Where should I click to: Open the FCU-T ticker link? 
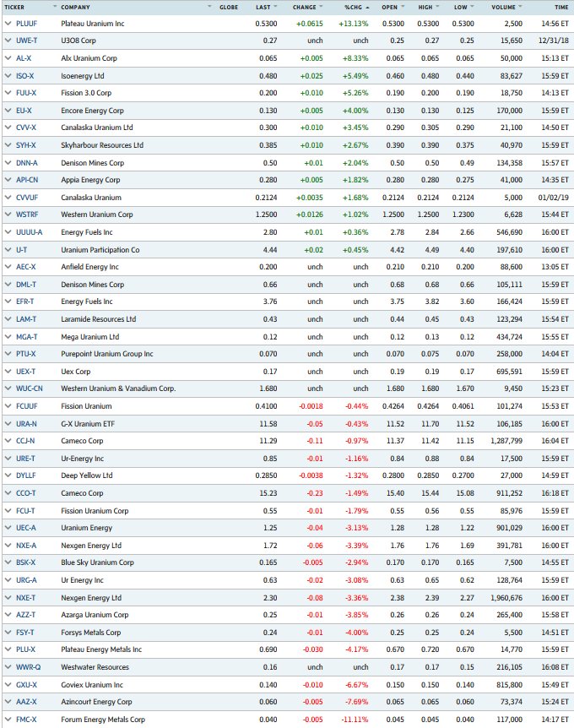pos(25,511)
